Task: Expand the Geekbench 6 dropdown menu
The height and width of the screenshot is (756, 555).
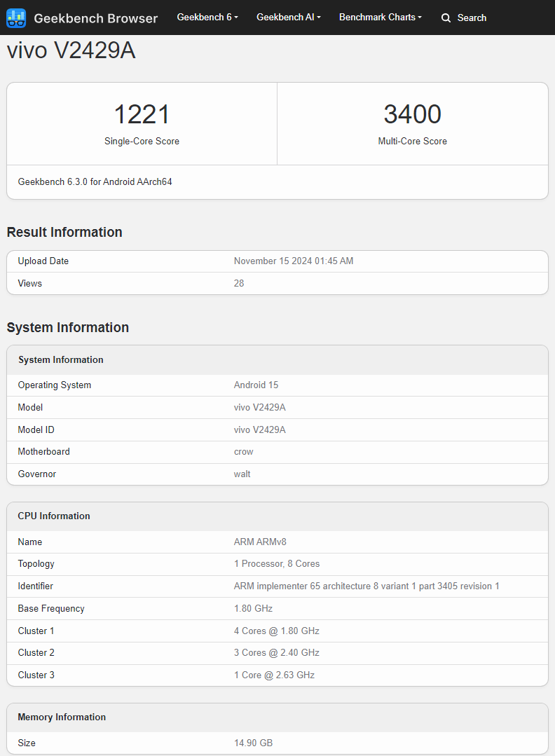Action: pos(207,18)
